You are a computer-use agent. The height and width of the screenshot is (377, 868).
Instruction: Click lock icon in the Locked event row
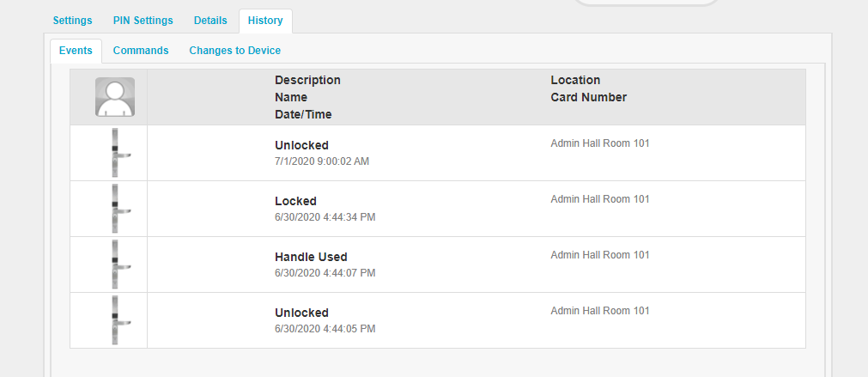pos(120,209)
